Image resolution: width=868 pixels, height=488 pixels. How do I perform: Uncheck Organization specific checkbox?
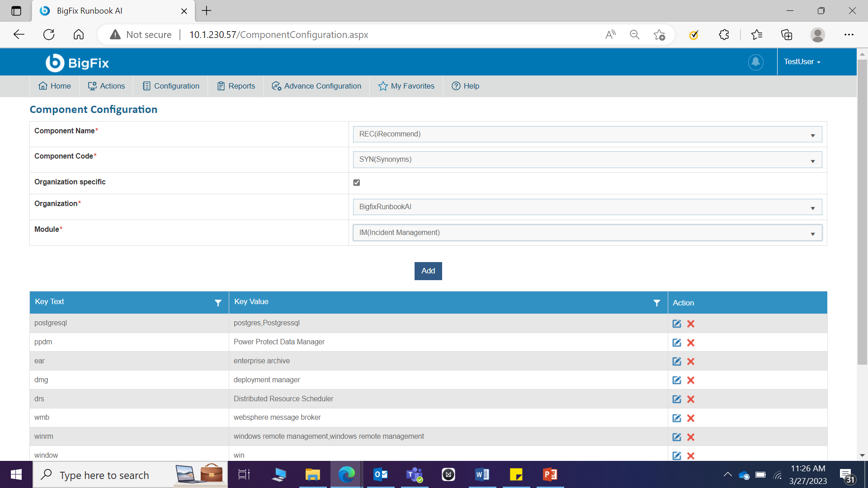point(357,183)
